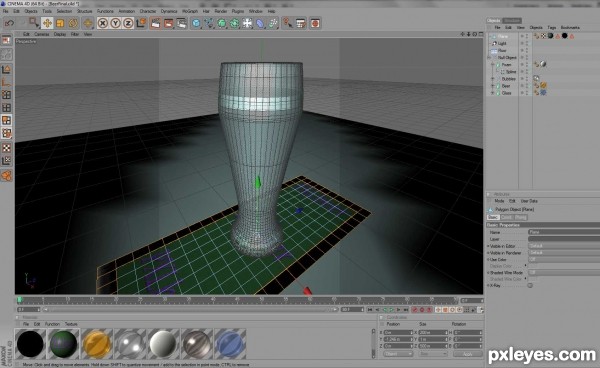Open the File menu in main menu bar
The image size is (600, 368).
[x=5, y=11]
